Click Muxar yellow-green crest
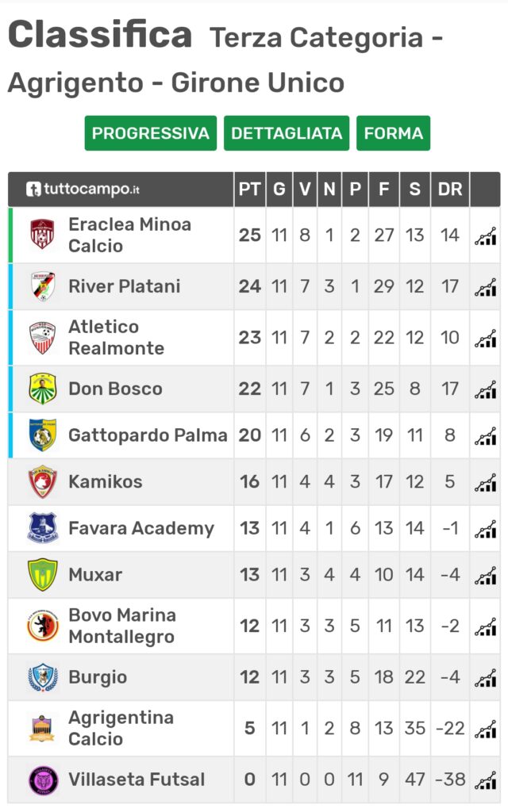Viewport: 508px width, 812px height. click(x=43, y=574)
